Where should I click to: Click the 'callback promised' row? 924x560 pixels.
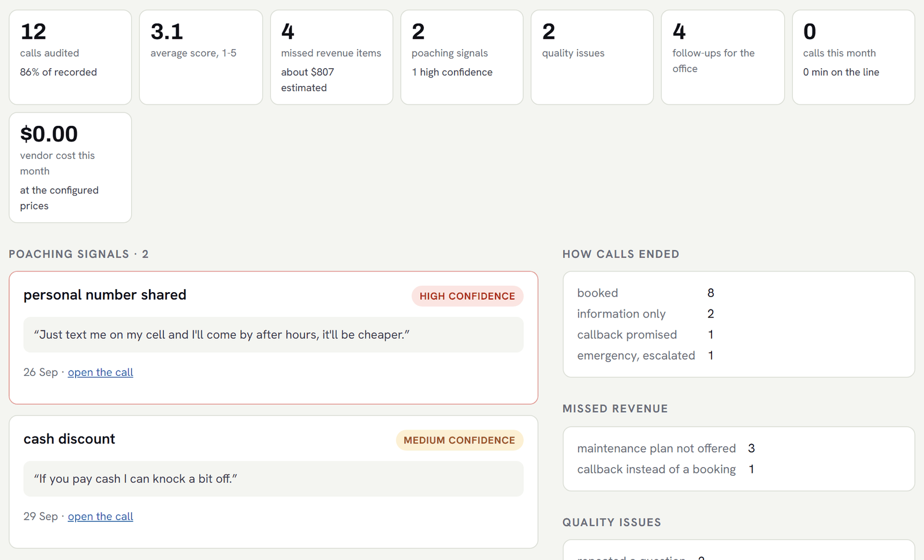tap(646, 334)
